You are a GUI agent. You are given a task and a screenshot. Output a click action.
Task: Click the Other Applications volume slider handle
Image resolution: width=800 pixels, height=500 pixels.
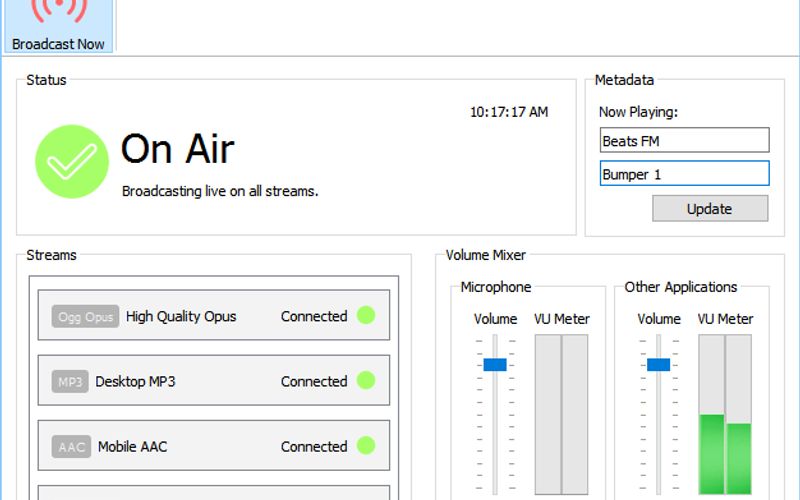658,364
